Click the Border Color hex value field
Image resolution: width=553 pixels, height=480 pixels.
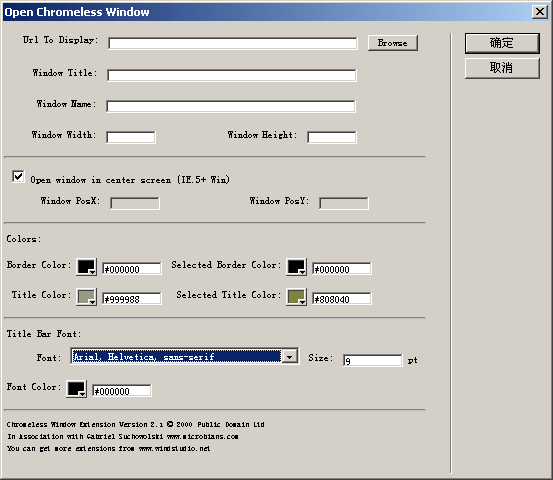[132, 269]
